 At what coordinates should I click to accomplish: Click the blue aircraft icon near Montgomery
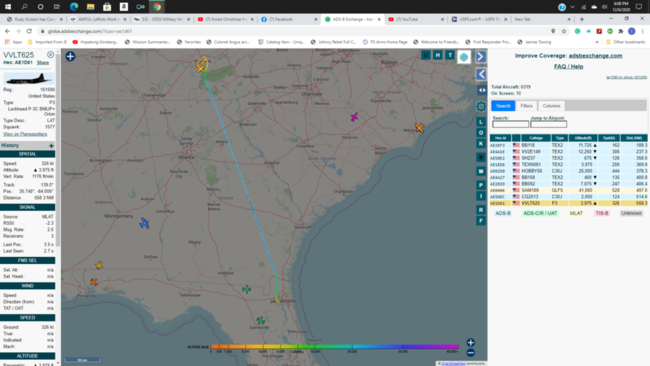click(144, 223)
